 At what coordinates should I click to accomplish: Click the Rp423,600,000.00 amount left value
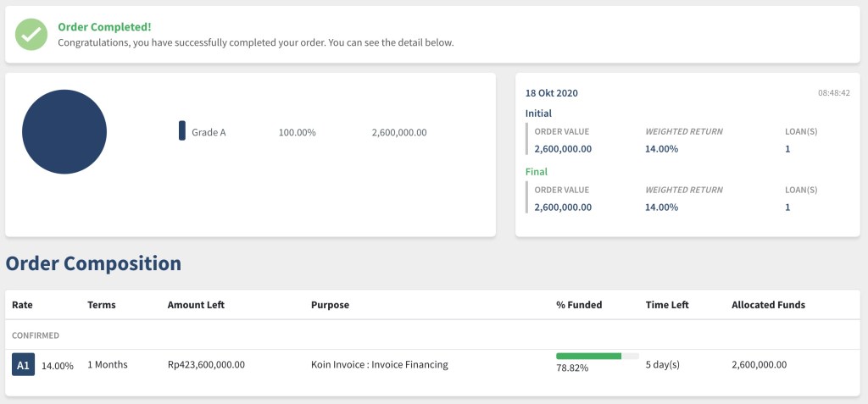[x=206, y=365]
